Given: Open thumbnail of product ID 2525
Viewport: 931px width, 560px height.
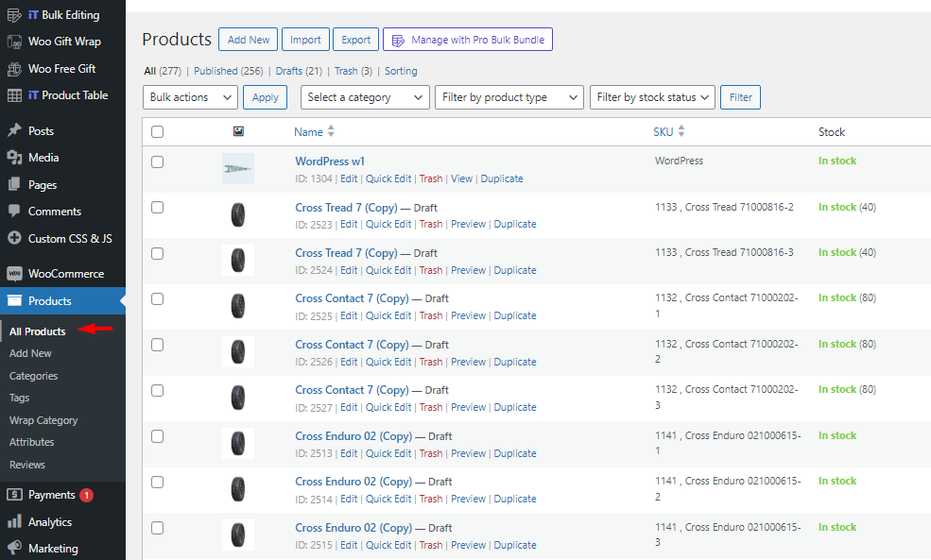Looking at the screenshot, I should tap(238, 306).
